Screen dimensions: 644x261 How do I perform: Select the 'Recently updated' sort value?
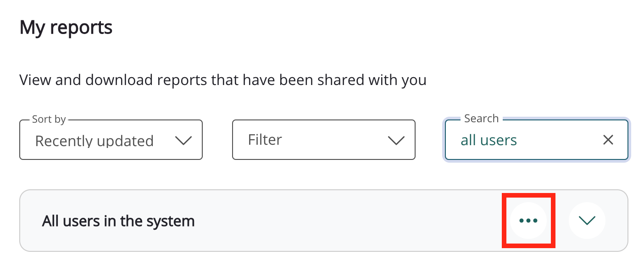94,141
